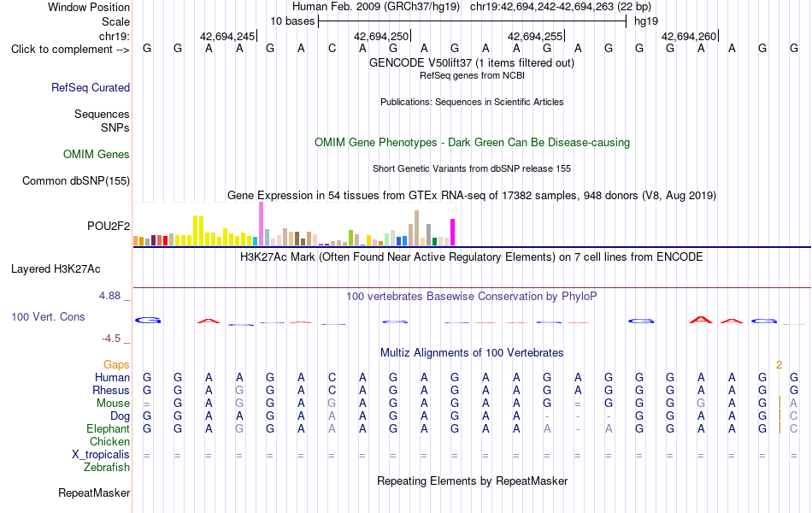Open the OMIM Genes track label
This screenshot has width=812, height=513.
(97, 155)
